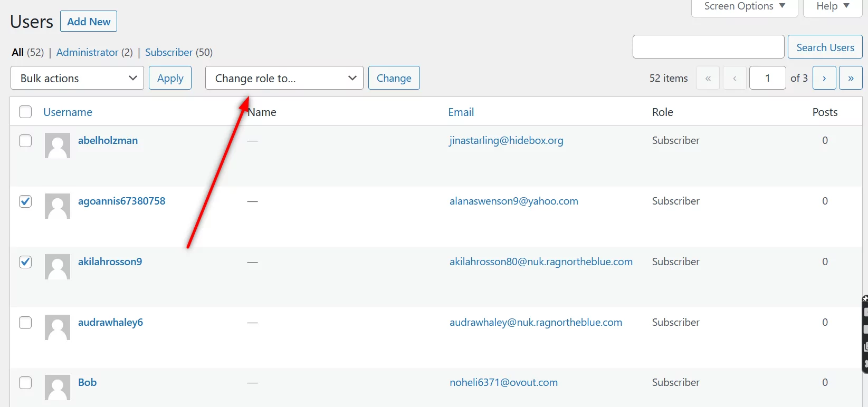Filter users by Subscriber role
Viewport: 868px width, 407px height.
coord(169,52)
